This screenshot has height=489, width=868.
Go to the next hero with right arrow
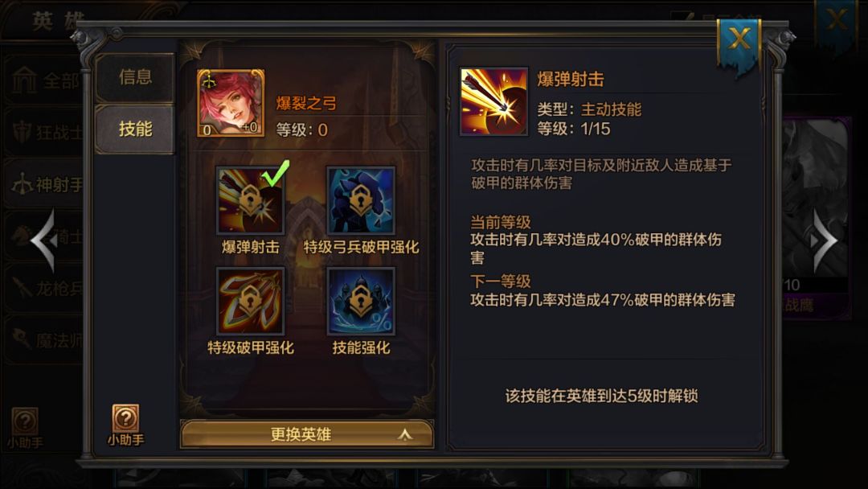825,240
